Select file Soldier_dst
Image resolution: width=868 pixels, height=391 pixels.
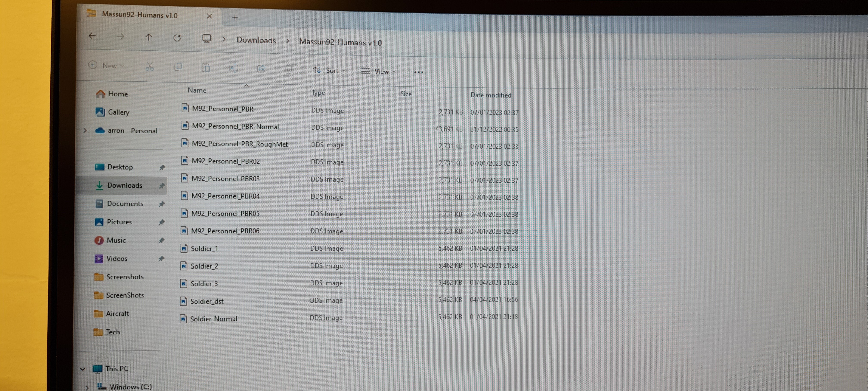point(202,301)
